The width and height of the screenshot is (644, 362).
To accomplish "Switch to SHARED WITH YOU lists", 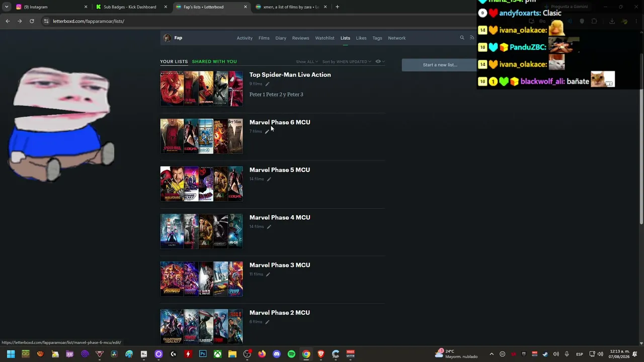I will pyautogui.click(x=214, y=62).
